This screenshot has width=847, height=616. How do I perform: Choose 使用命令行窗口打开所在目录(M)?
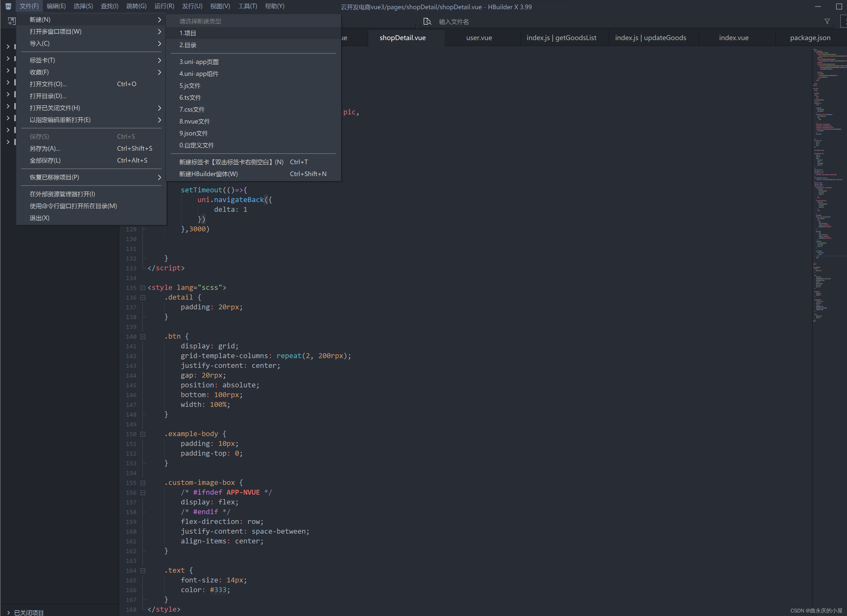(x=91, y=206)
